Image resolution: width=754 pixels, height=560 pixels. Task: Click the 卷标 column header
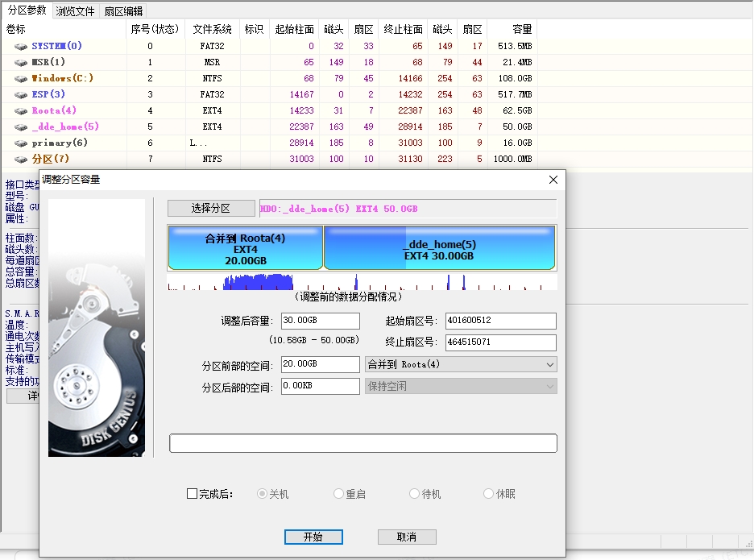tap(64, 29)
